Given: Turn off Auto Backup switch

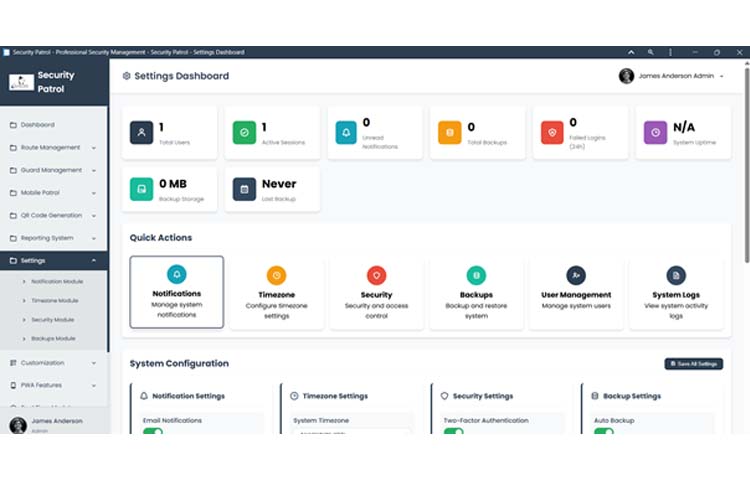Looking at the screenshot, I should pyautogui.click(x=603, y=431).
